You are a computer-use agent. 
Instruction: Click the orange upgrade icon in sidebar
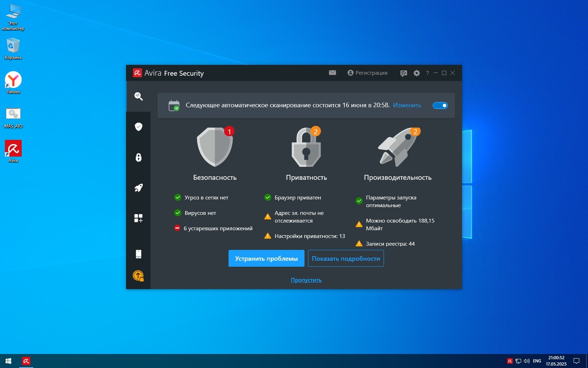138,276
